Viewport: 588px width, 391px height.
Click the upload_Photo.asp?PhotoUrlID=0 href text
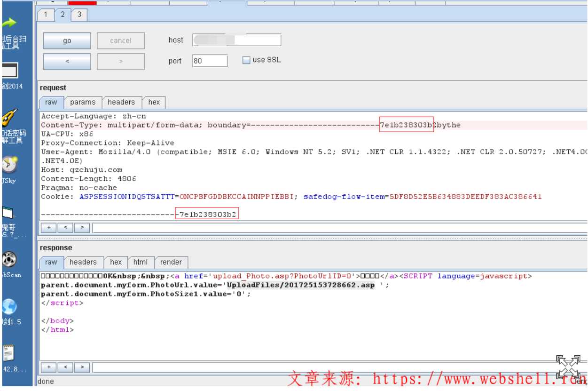tap(283, 276)
